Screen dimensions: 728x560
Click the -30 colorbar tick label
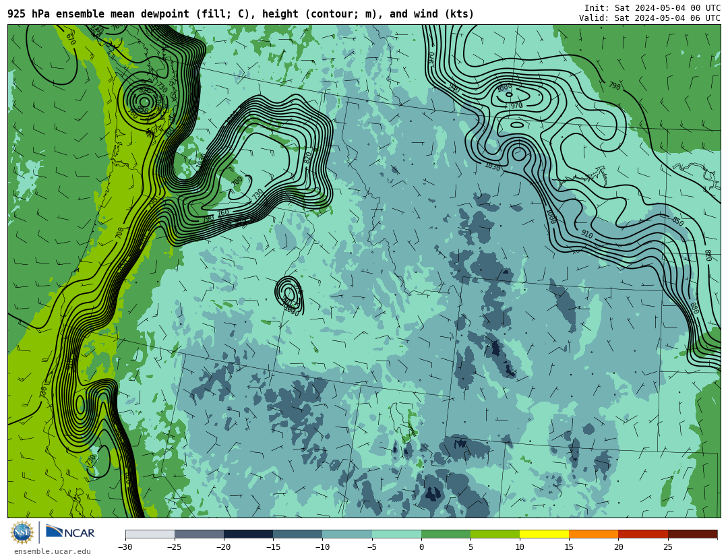(125, 547)
